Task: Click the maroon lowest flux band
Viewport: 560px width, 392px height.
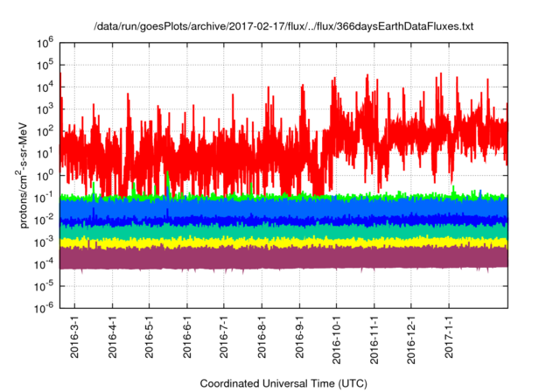Action: click(x=283, y=258)
